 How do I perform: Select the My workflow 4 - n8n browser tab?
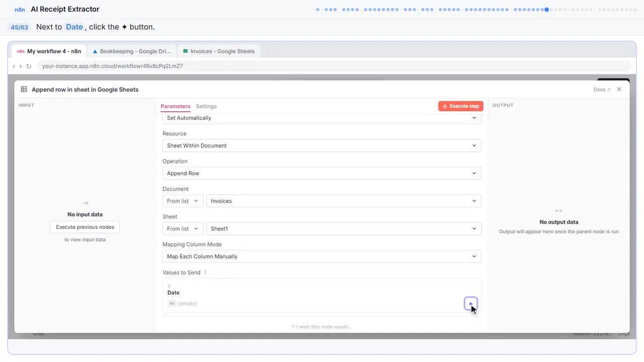pyautogui.click(x=49, y=51)
